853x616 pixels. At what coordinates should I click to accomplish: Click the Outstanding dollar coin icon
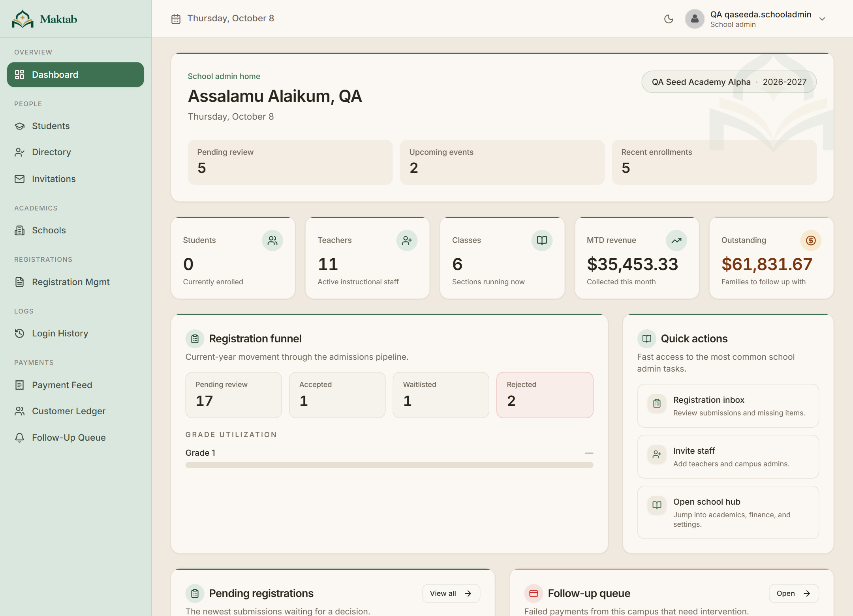click(x=811, y=240)
